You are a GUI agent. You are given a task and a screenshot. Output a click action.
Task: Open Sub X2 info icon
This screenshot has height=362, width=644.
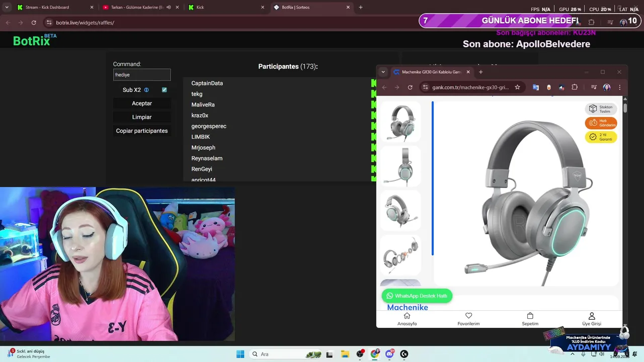coord(146,90)
